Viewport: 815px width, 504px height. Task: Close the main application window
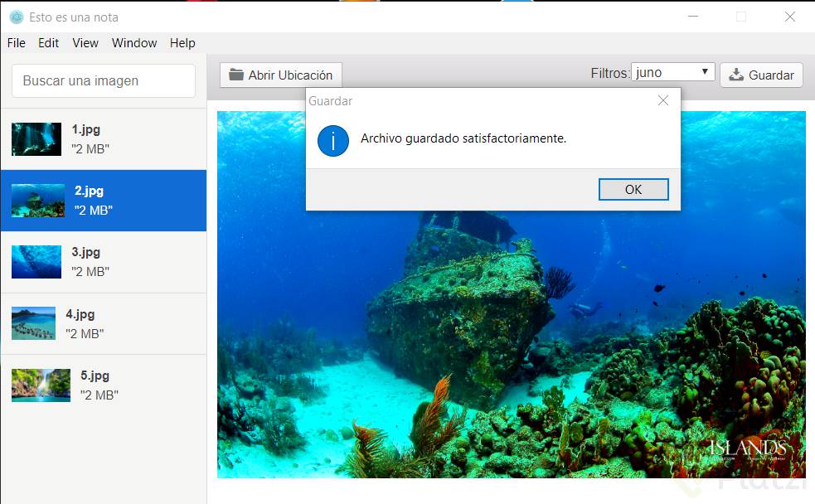(x=790, y=17)
